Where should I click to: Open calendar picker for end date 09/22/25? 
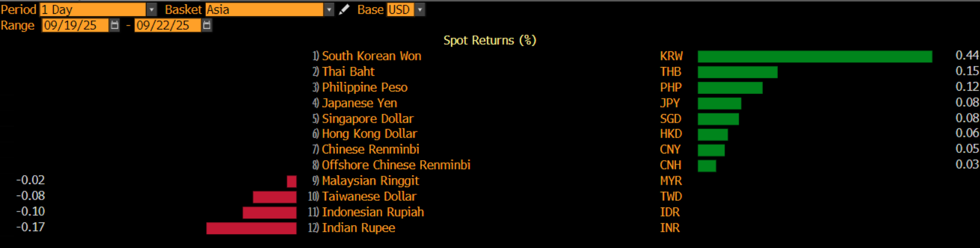[207, 25]
